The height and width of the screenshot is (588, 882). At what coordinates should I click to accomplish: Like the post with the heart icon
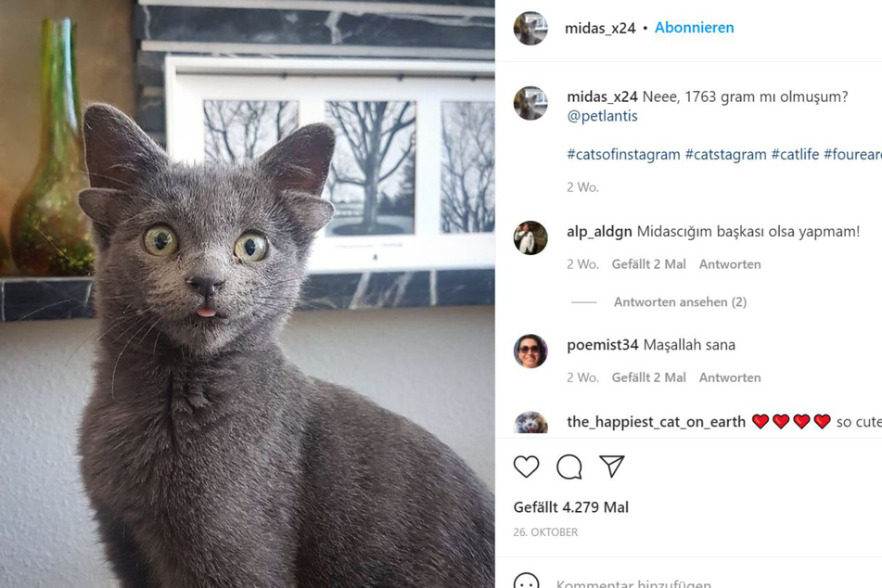pos(526,467)
